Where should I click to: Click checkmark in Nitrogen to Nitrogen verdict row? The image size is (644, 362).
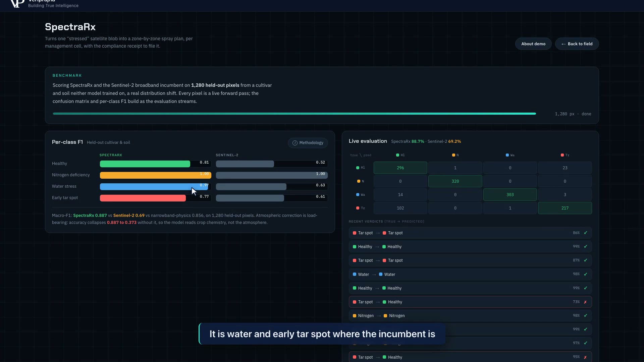pyautogui.click(x=586, y=316)
